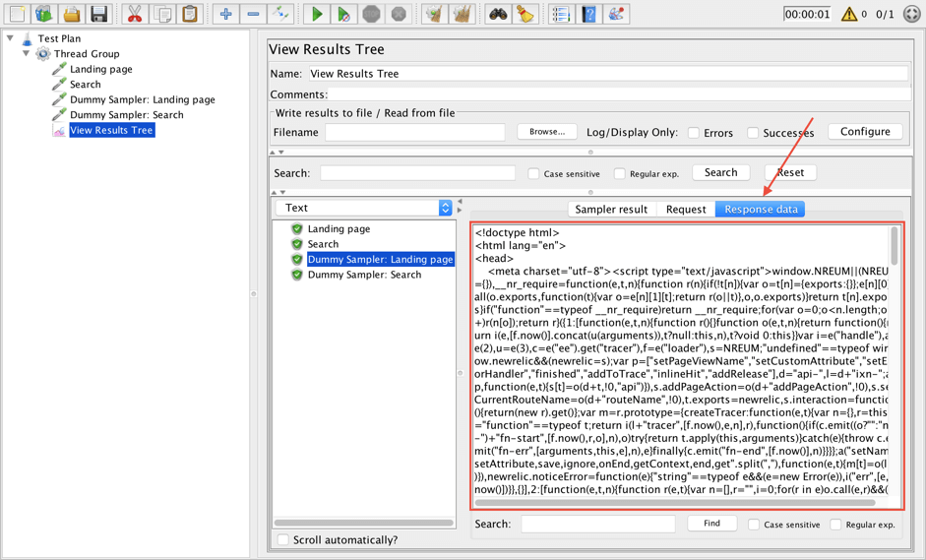
Task: Select the Response data tab
Action: pyautogui.click(x=761, y=209)
